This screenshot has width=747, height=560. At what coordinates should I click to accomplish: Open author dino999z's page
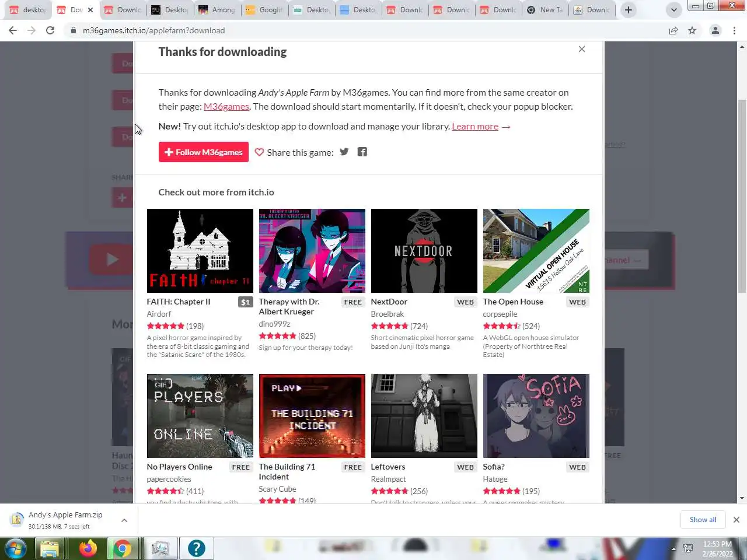[x=275, y=324]
